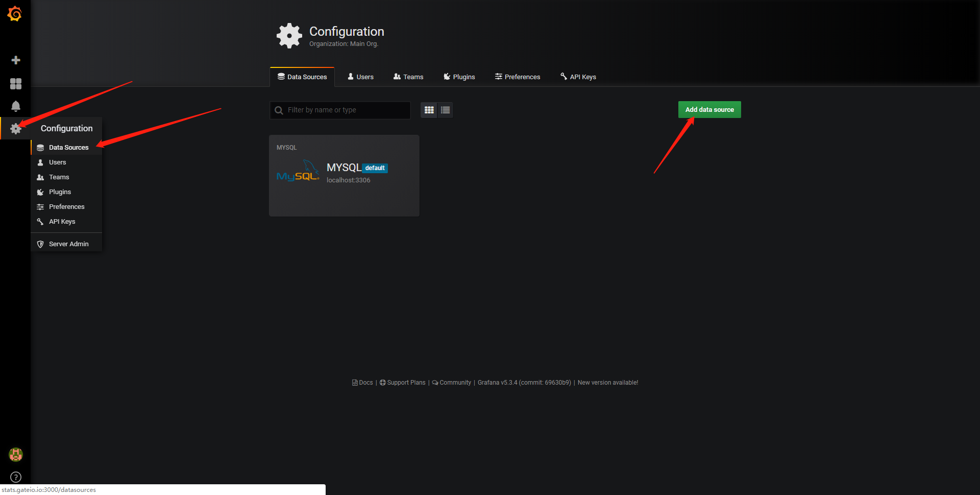This screenshot has height=495, width=980.
Task: Select the Teams tab
Action: 408,77
